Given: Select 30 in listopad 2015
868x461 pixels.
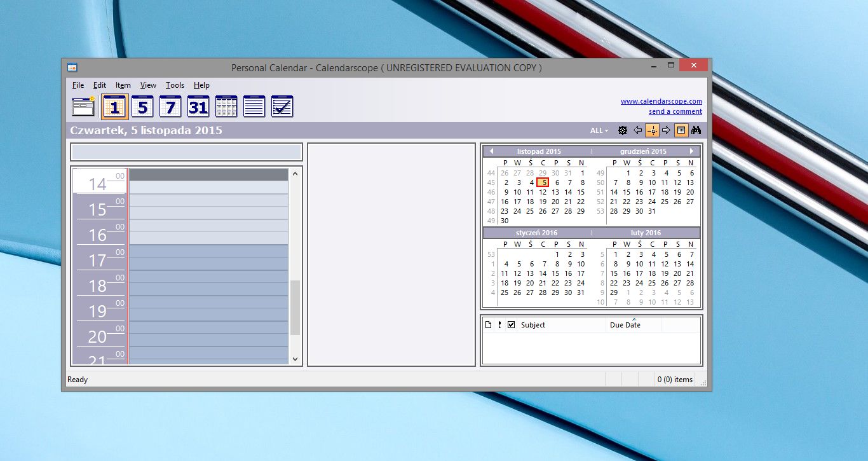Looking at the screenshot, I should coord(505,221).
